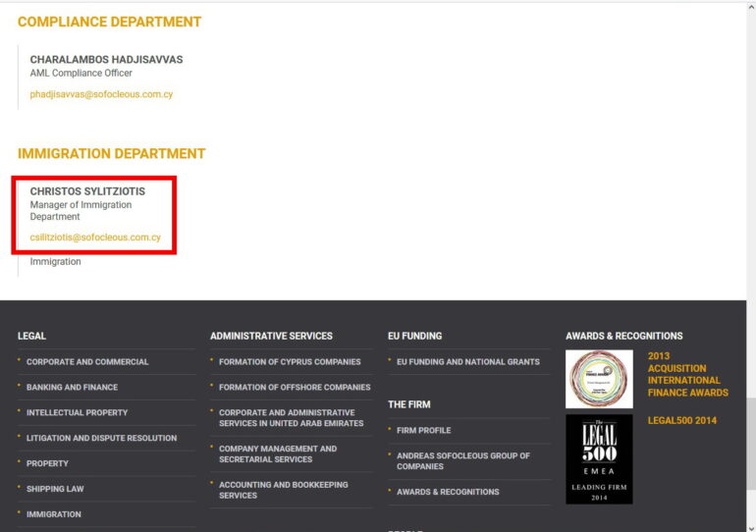Open Banking and Finance footer link
Image resolution: width=756 pixels, height=532 pixels.
pyautogui.click(x=72, y=388)
